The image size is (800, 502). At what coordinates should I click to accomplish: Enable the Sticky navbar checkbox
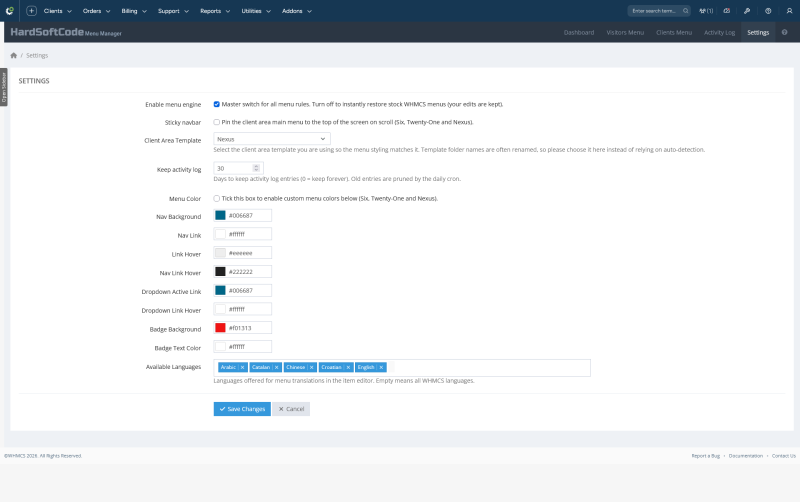pyautogui.click(x=217, y=122)
